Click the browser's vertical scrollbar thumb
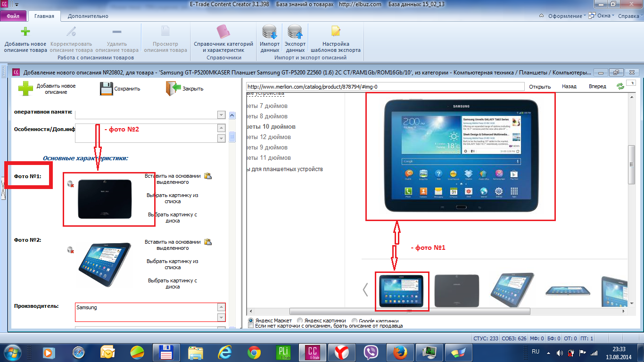 (632, 165)
